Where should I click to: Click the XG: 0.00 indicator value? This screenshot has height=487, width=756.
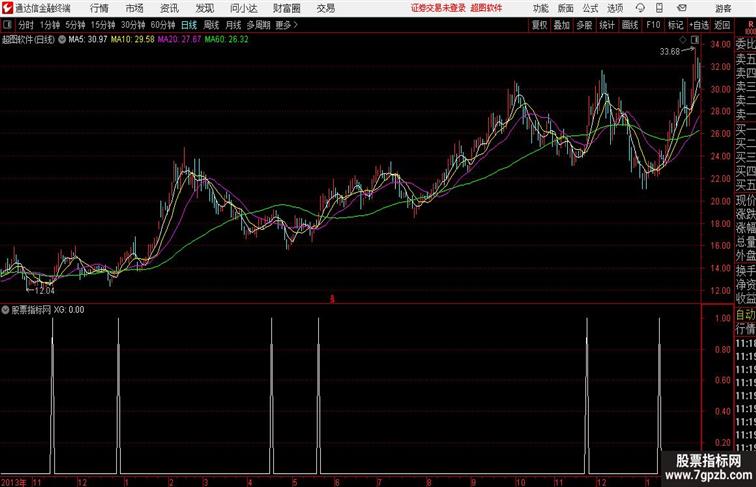click(68, 310)
